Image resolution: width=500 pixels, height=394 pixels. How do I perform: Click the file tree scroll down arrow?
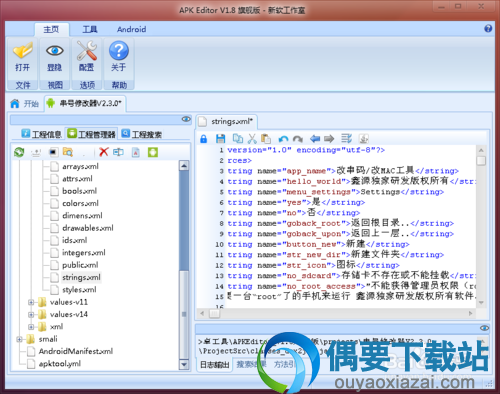(184, 364)
